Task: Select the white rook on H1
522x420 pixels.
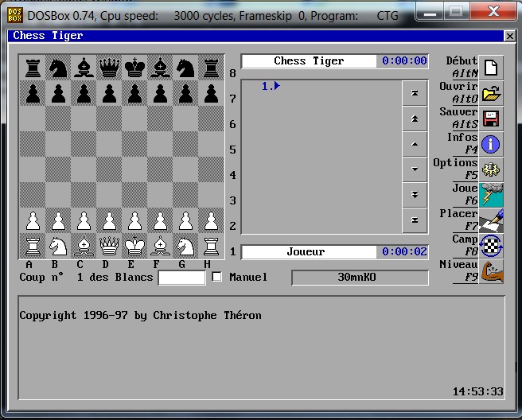Action: [x=211, y=247]
